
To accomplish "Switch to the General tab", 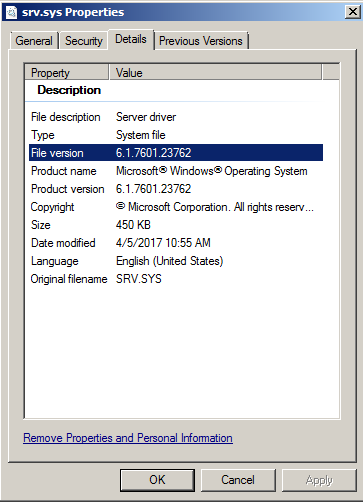I will pyautogui.click(x=34, y=41).
